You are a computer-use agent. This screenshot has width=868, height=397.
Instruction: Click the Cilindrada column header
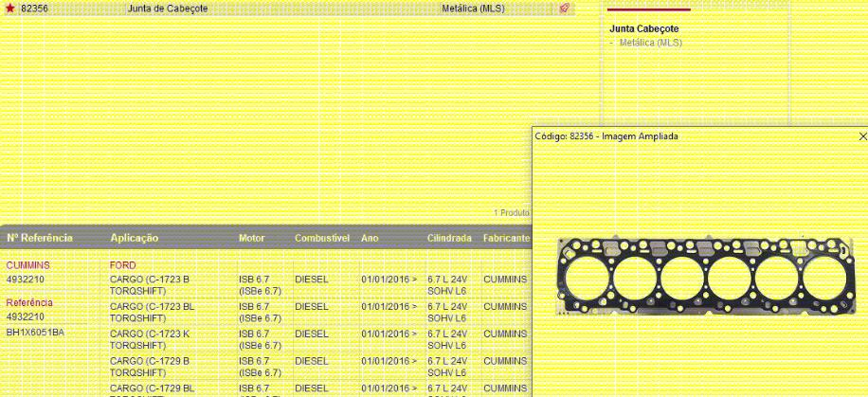pyautogui.click(x=449, y=238)
